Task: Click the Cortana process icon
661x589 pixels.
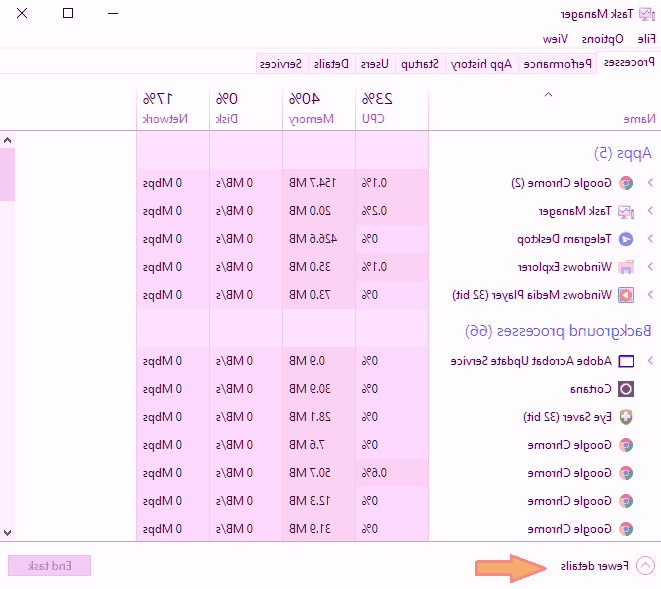Action: (626, 389)
